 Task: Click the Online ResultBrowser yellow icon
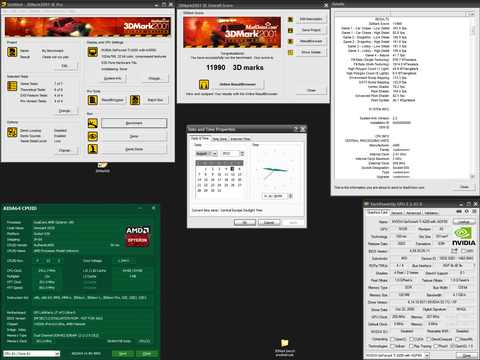tap(204, 84)
